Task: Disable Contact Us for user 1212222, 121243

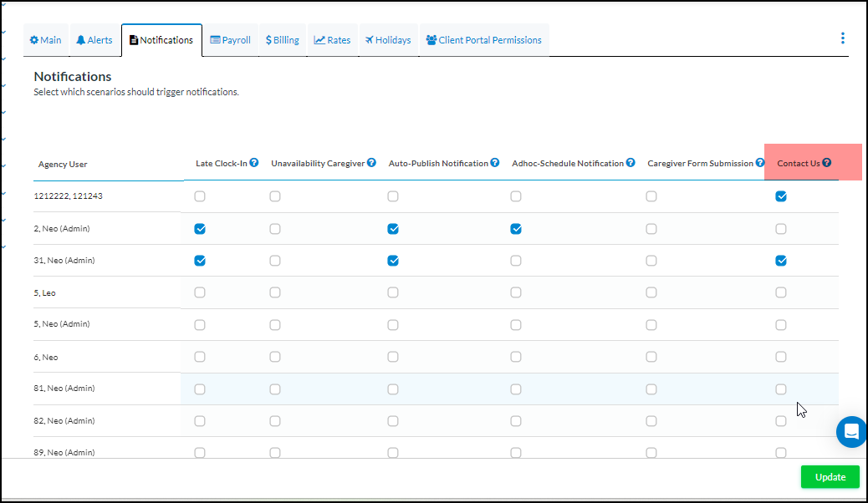Action: (x=781, y=196)
